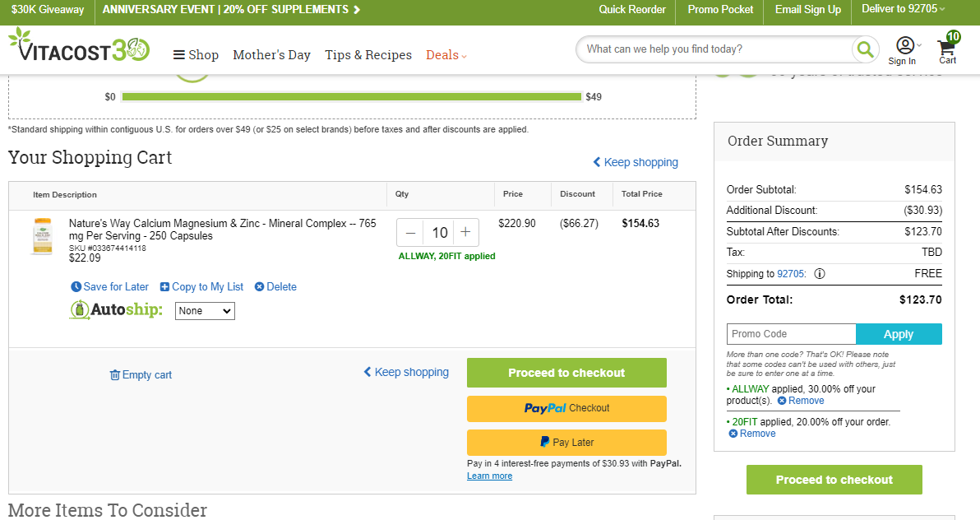Delete the item from cart
Image resolution: width=980 pixels, height=520 pixels.
(275, 286)
